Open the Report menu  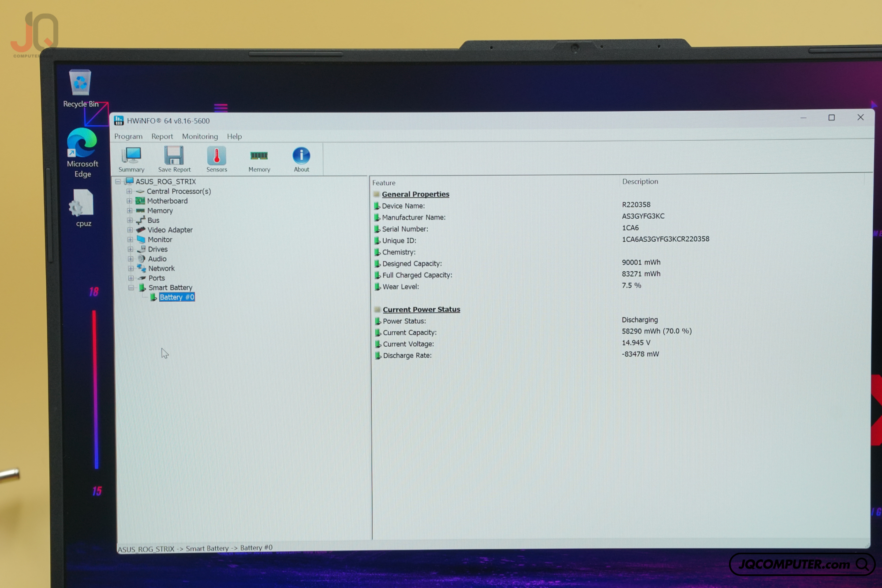click(x=162, y=136)
